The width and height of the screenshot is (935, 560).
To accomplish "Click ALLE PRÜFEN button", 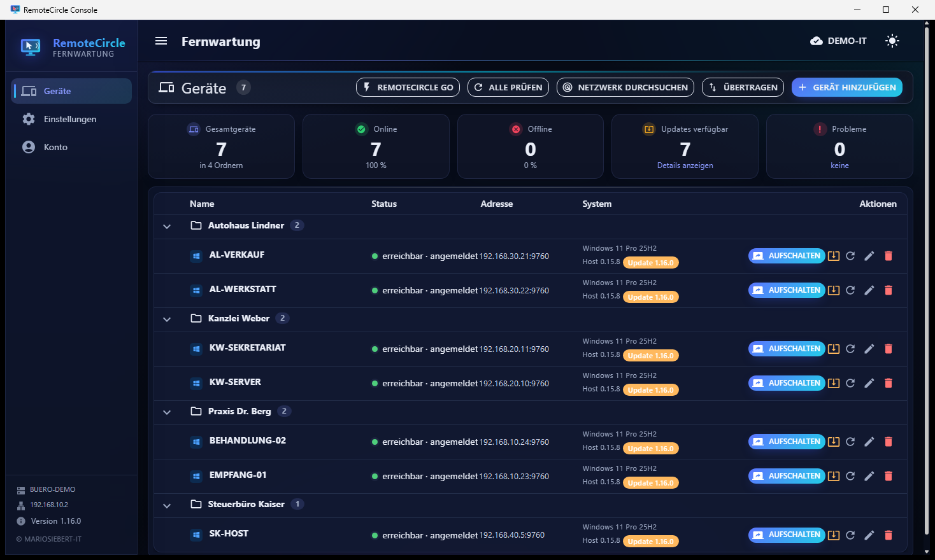I will point(508,87).
